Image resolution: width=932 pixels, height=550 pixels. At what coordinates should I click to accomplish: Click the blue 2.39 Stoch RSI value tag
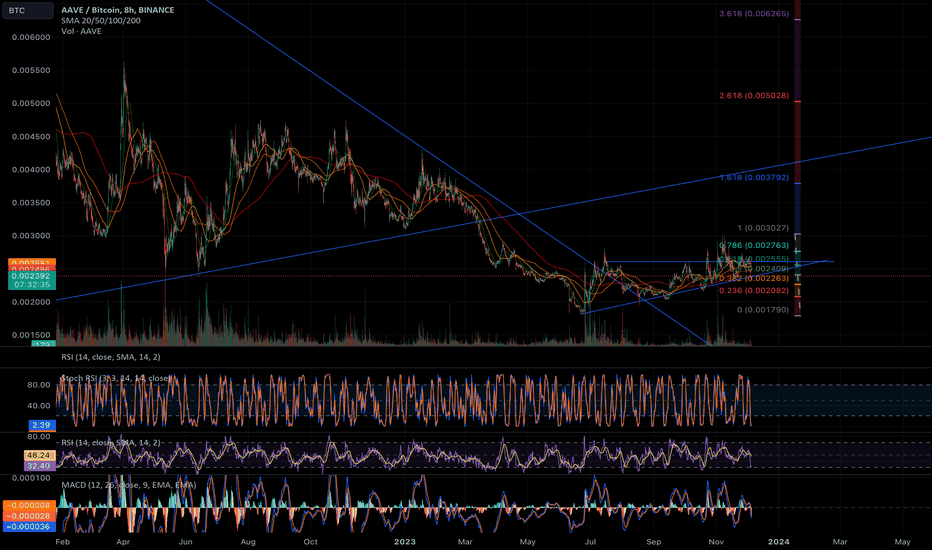click(42, 425)
